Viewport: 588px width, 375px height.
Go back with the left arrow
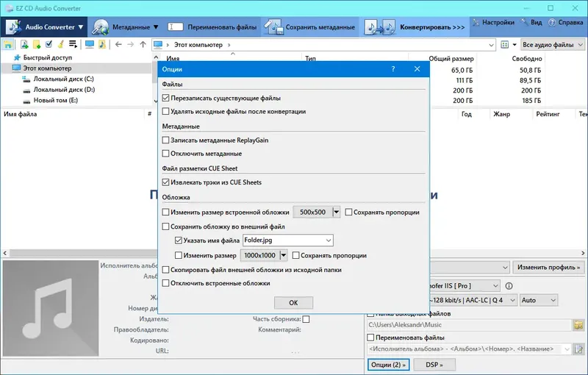coord(118,45)
